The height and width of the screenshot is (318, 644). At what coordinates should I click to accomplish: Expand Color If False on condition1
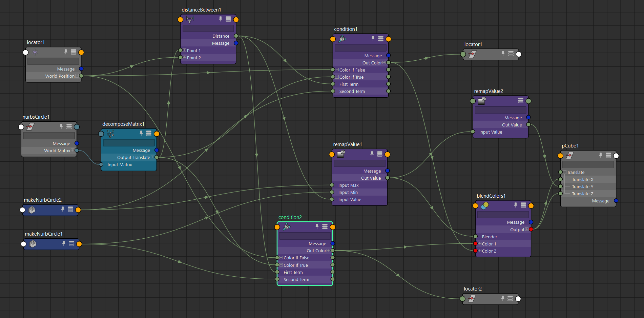point(337,70)
